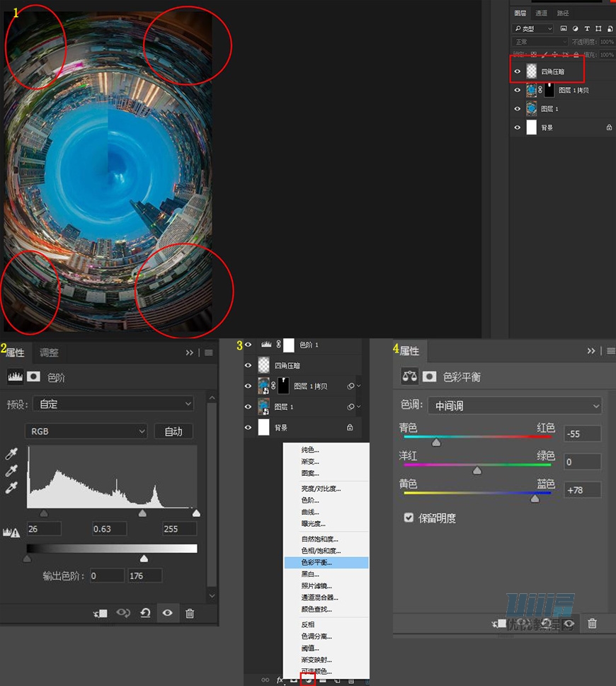Image resolution: width=616 pixels, height=686 pixels.
Task: Hide the 四角压暗 layer in top panel
Action: tap(518, 72)
